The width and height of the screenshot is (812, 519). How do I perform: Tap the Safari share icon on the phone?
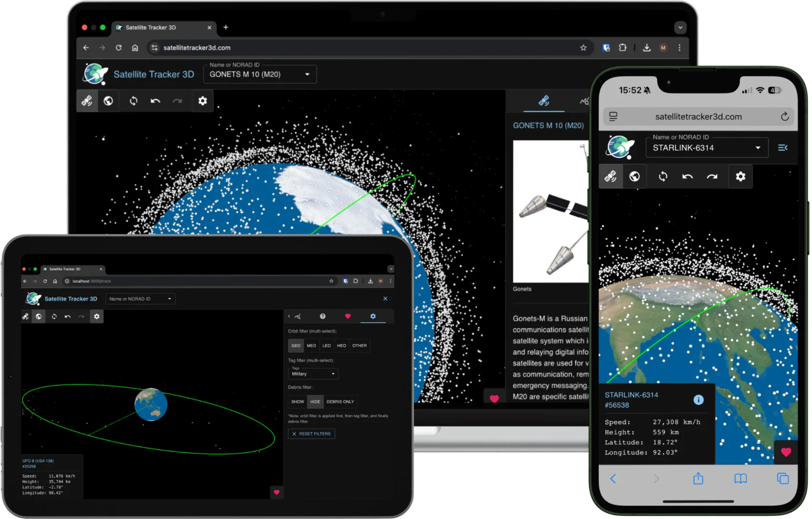click(x=698, y=479)
